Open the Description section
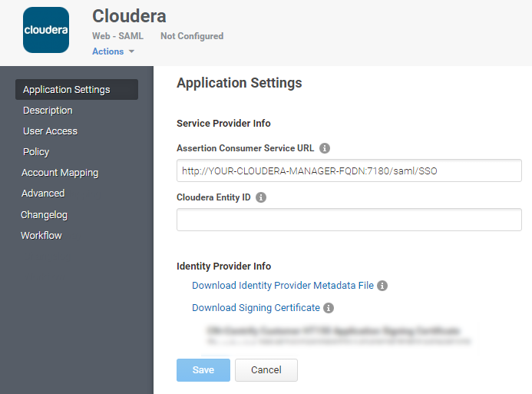Viewport: 532px width, 394px height. [48, 111]
